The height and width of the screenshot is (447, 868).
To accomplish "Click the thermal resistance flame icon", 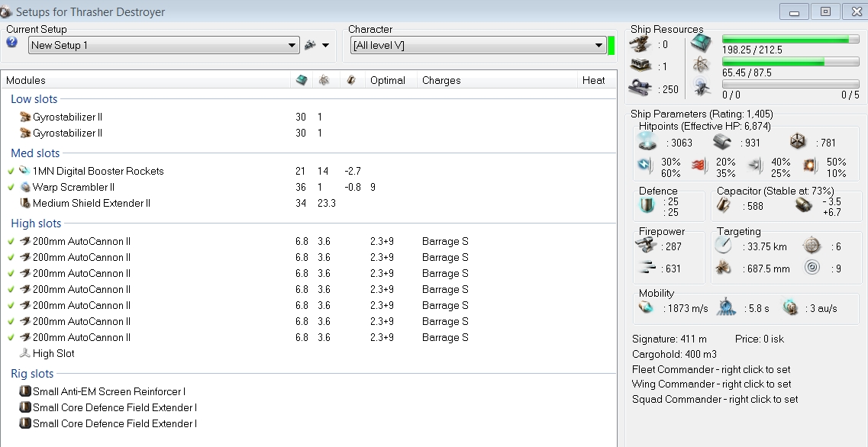I will (699, 166).
